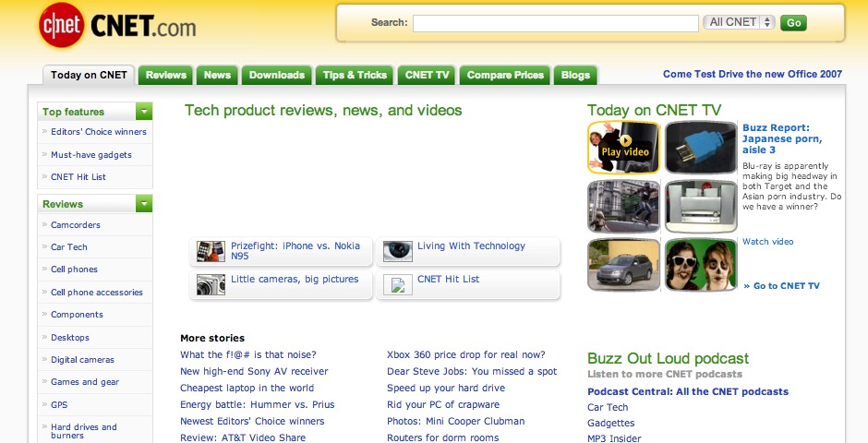The height and width of the screenshot is (443, 868).
Task: Open the Buzz Report headline link
Action: 782,138
